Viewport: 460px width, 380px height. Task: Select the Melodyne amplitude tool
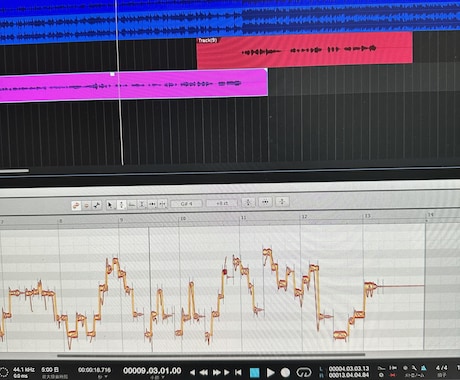(142, 204)
